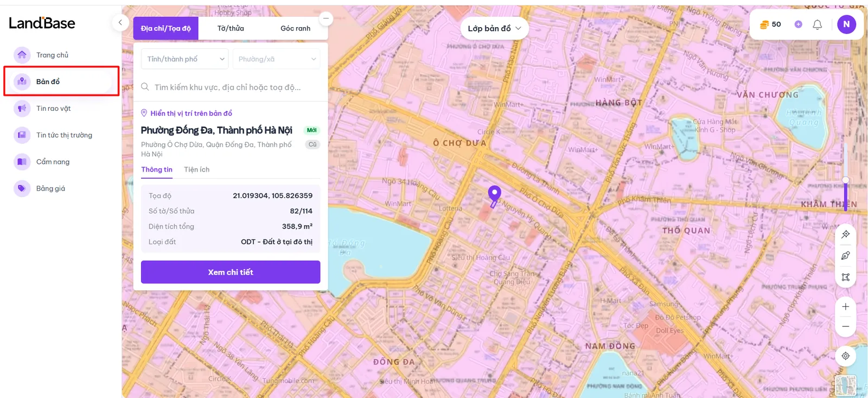The height and width of the screenshot is (398, 868).
Task: Select the Cũ address badge
Action: point(312,144)
